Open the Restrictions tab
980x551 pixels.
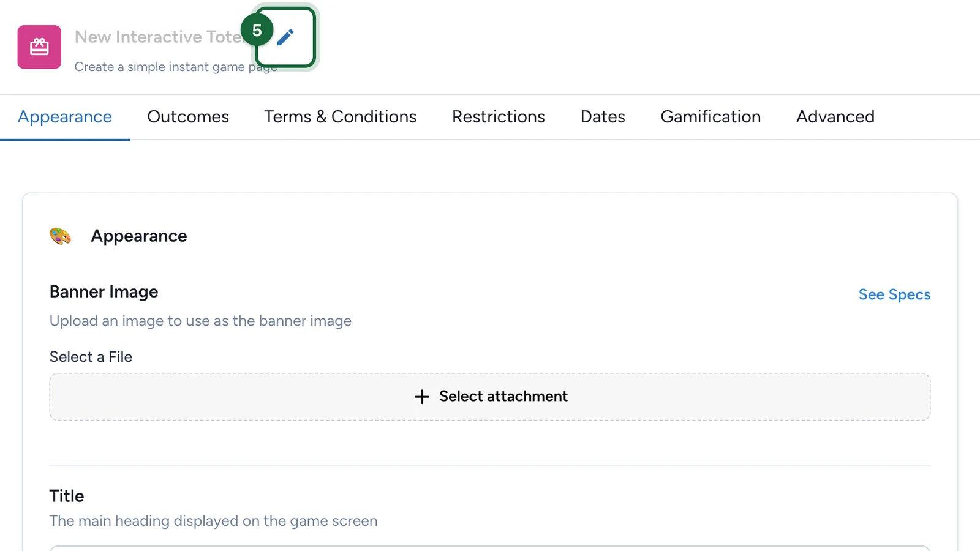(x=499, y=117)
